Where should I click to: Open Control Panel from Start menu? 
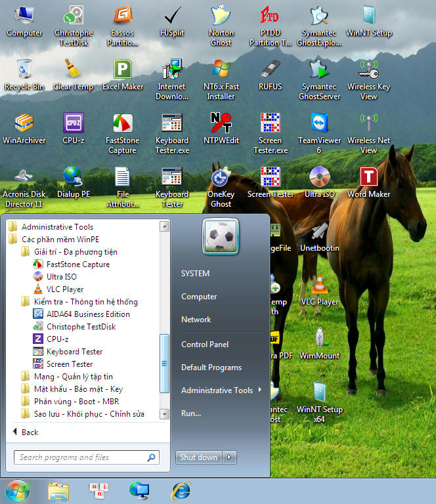pyautogui.click(x=205, y=345)
